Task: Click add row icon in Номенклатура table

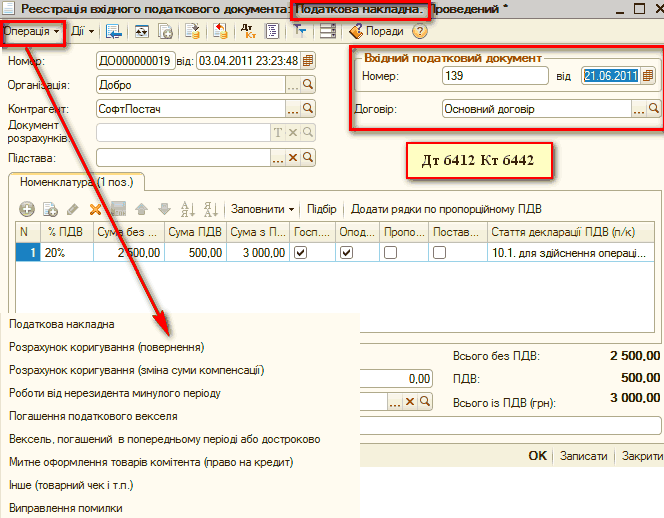Action: [x=25, y=209]
